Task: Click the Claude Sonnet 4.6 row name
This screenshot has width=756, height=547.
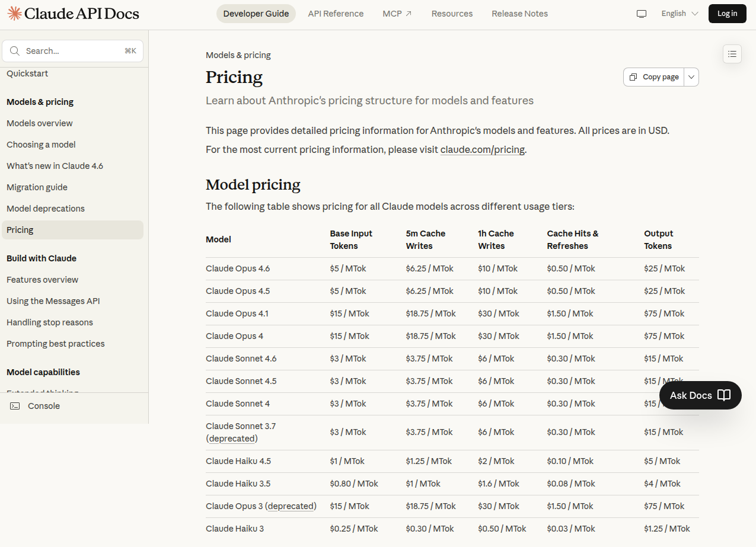Action: 241,359
